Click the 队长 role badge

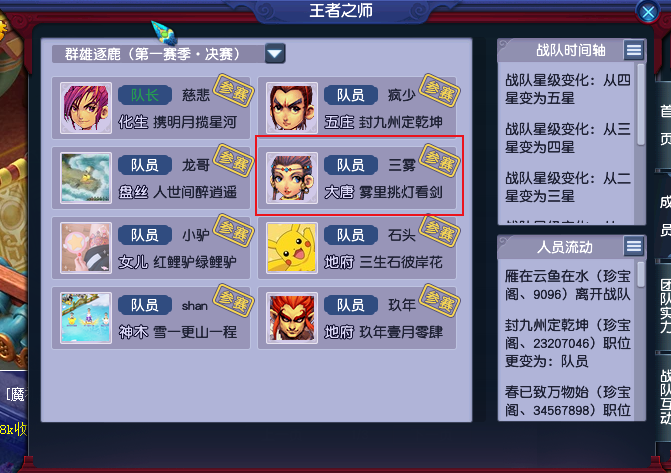[145, 95]
